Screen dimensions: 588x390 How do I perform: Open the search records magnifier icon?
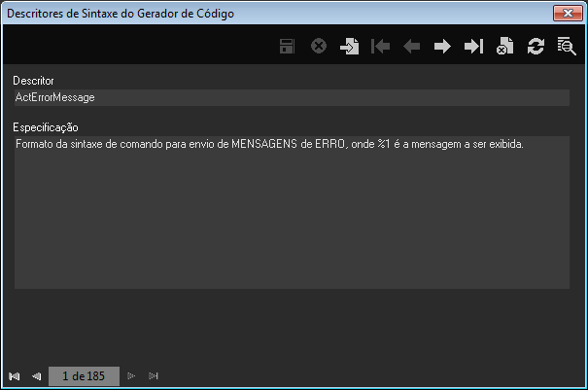(566, 47)
